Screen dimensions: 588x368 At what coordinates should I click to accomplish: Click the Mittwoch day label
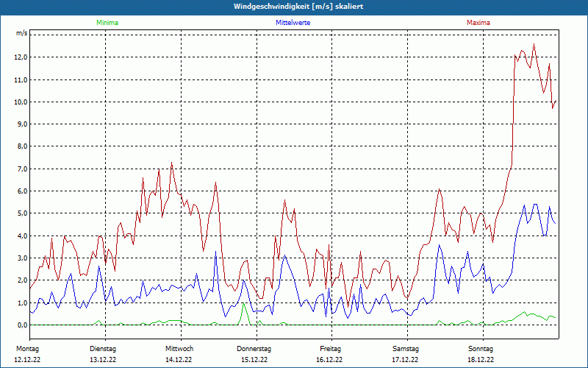coord(179,349)
